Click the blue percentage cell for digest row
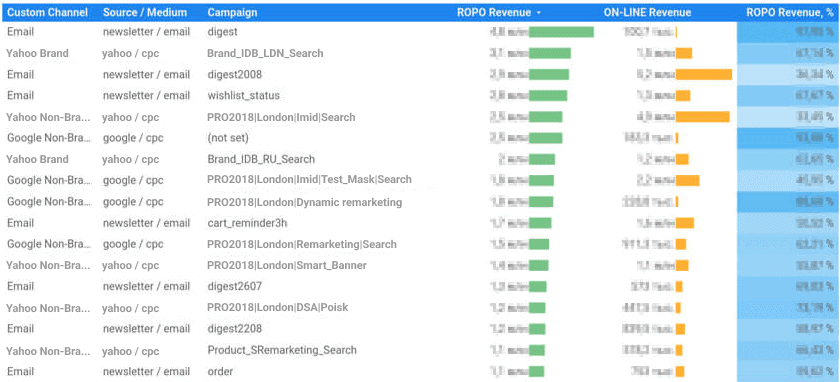Image resolution: width=840 pixels, height=382 pixels. coord(788,32)
